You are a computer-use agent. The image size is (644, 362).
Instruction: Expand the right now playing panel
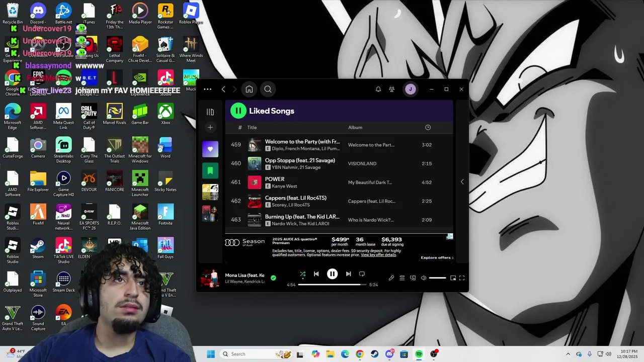click(462, 182)
